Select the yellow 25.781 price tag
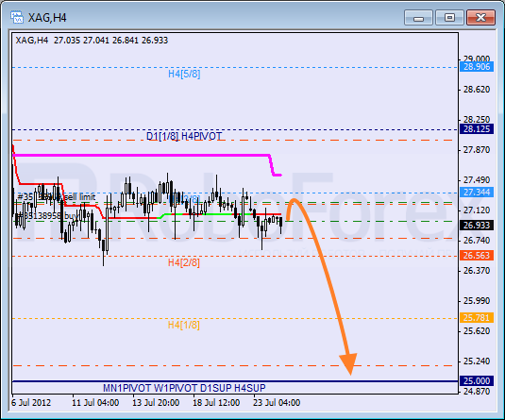 click(477, 318)
